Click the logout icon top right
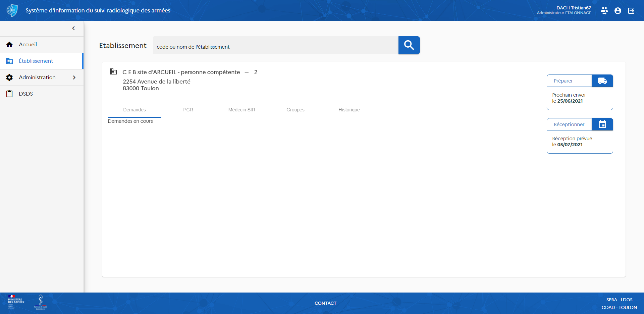 [x=631, y=11]
